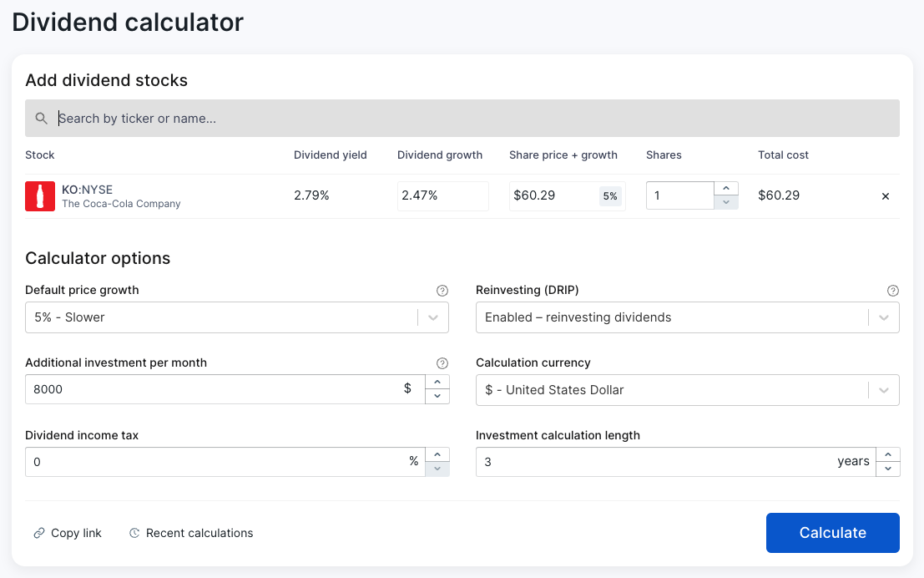Click the search magnifier icon

pos(42,119)
